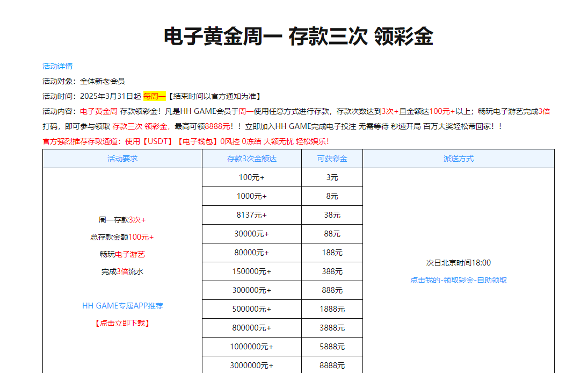Select the 5888元 bonus cell
Viewport: 588px width, 373px height.
pos(332,346)
